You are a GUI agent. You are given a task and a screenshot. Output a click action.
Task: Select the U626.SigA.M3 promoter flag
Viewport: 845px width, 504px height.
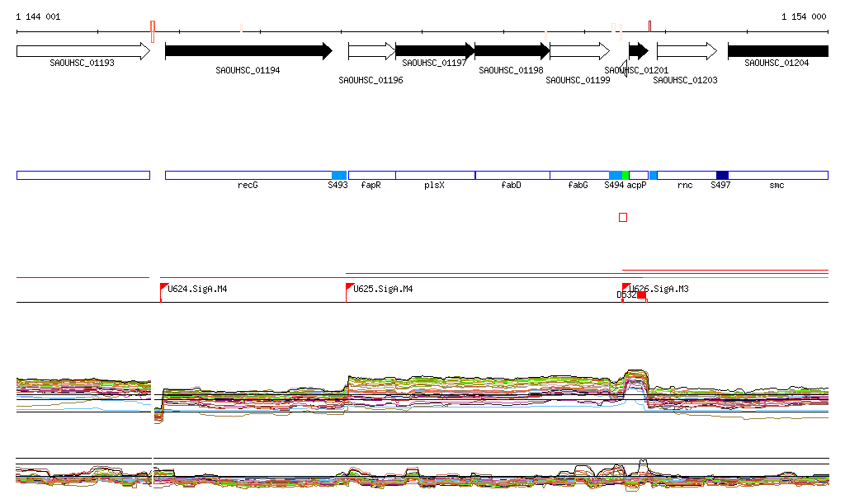tap(625, 286)
